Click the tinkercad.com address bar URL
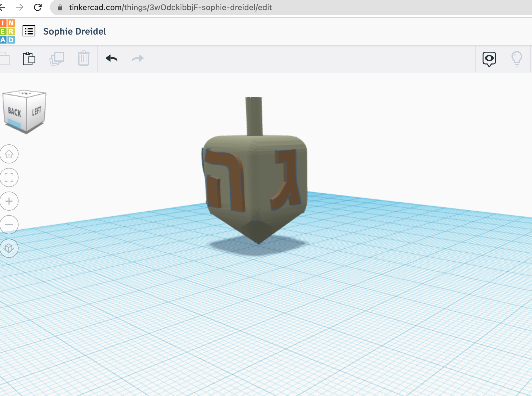This screenshot has width=532, height=396. tap(170, 7)
